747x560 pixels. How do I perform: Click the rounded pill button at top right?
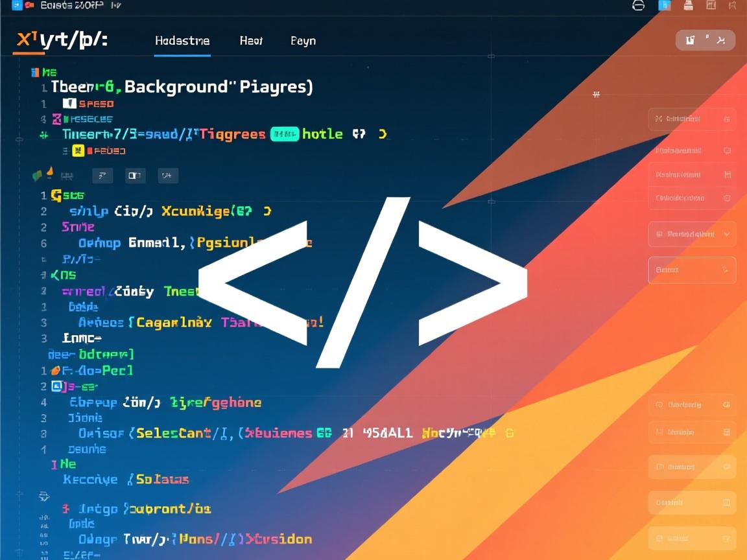coord(705,40)
